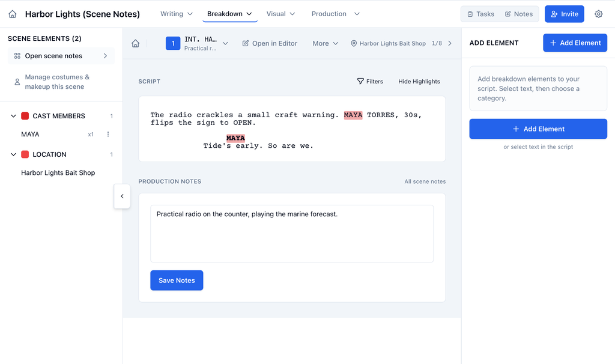This screenshot has height=364, width=615.
Task: Collapse the left sidebar panel
Action: (x=122, y=196)
